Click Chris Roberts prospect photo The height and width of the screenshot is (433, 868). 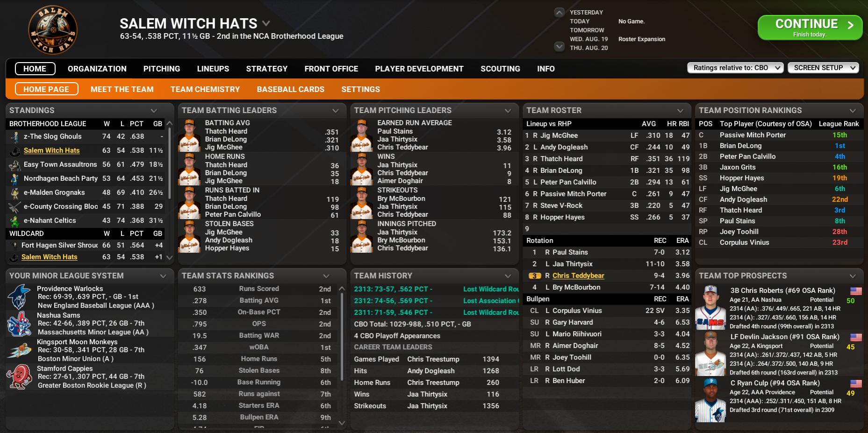pyautogui.click(x=710, y=307)
